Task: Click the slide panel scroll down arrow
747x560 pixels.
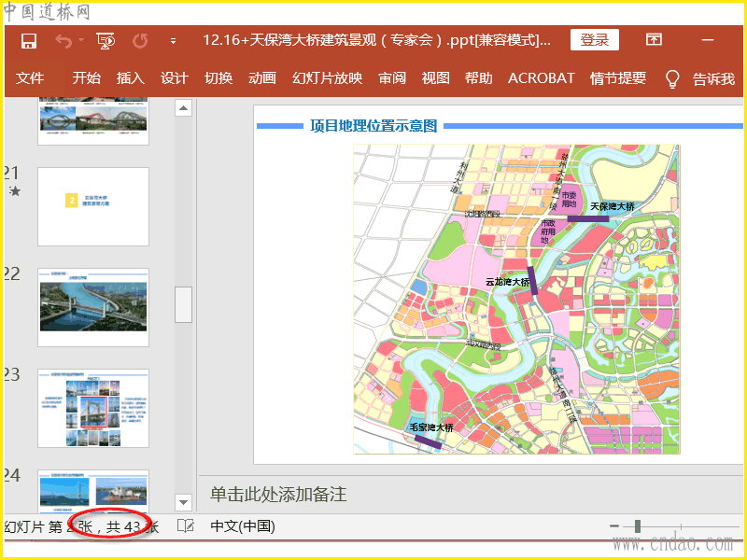Action: [183, 502]
